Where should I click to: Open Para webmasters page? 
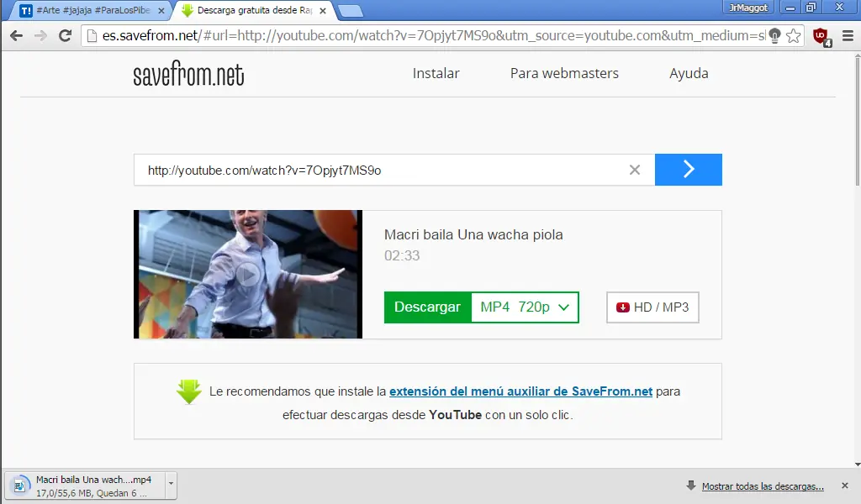click(x=564, y=73)
